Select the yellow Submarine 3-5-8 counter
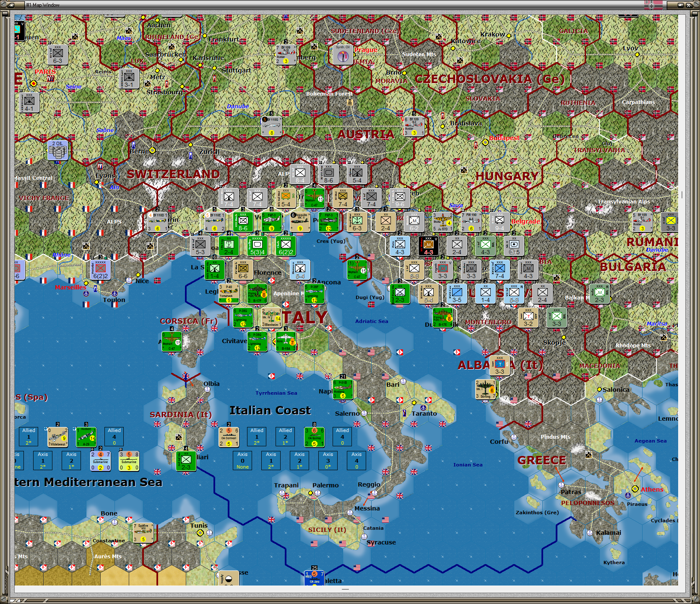The width and height of the screenshot is (700, 604). coord(129,461)
